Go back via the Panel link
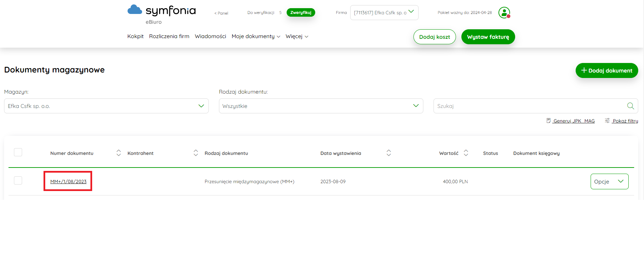 pos(221,13)
